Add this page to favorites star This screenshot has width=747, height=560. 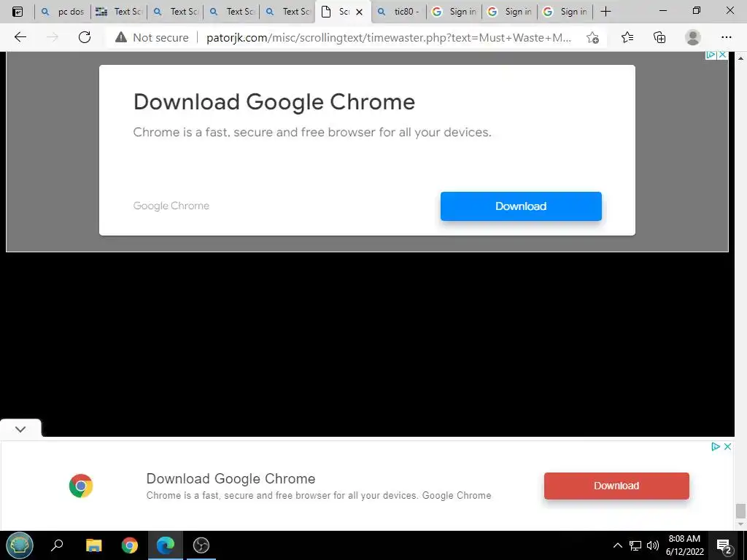(592, 38)
